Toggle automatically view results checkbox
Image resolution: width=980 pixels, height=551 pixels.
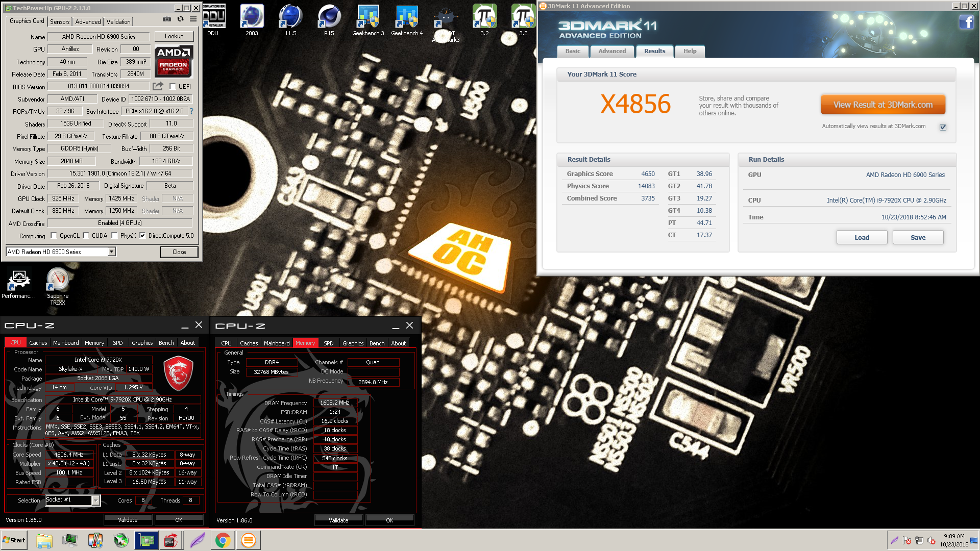pyautogui.click(x=943, y=127)
